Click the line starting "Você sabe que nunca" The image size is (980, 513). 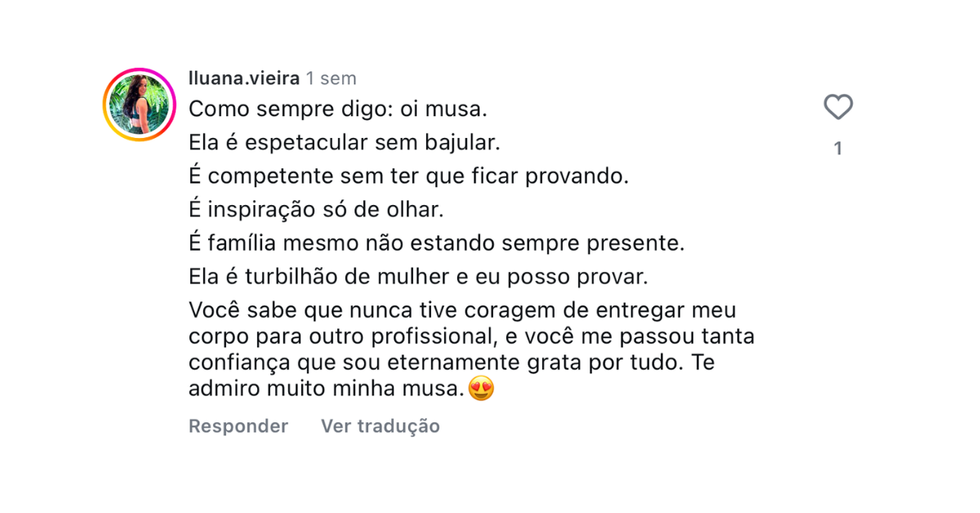(x=462, y=311)
